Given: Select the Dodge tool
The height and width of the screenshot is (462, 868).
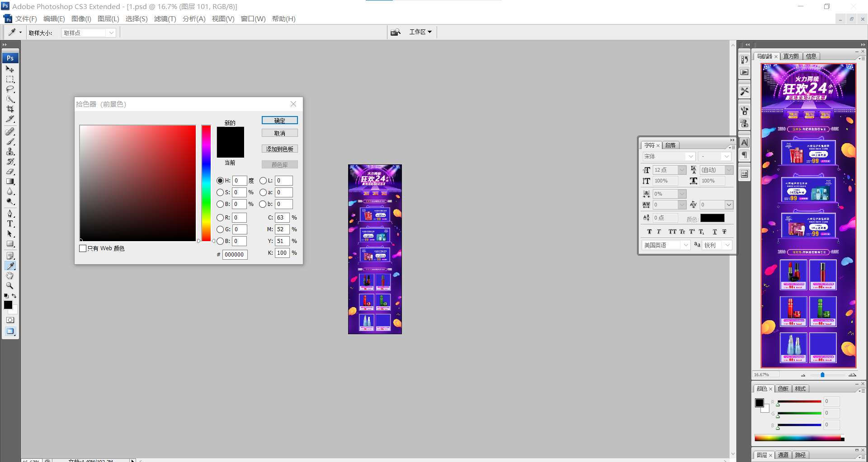Looking at the screenshot, I should pos(10,201).
